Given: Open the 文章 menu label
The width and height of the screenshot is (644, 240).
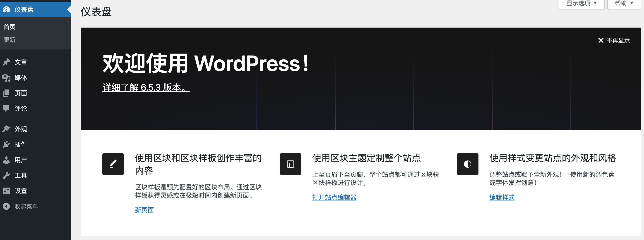Looking at the screenshot, I should [21, 62].
